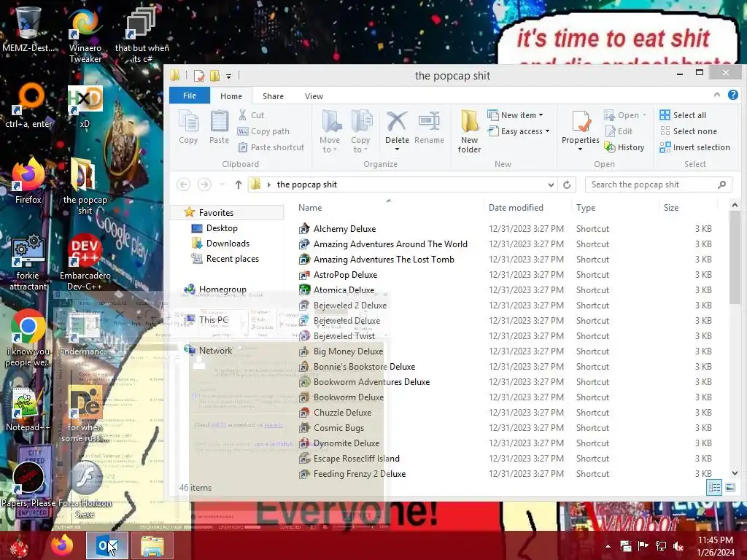Click the address bar path 'the popcap shit'
Image resolution: width=747 pixels, height=560 pixels.
coord(307,184)
